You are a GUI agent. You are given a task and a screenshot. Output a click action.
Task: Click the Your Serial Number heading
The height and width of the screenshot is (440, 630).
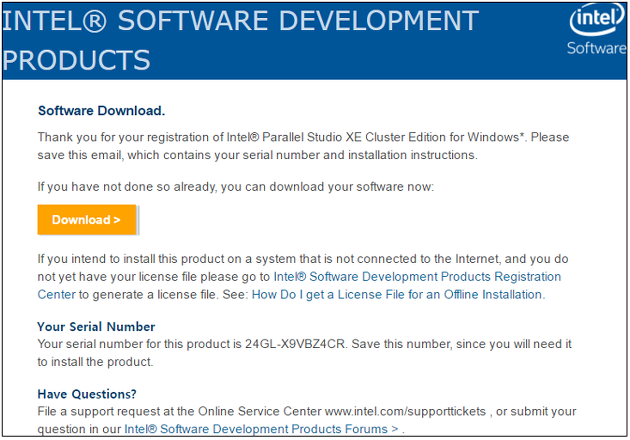pyautogui.click(x=96, y=327)
